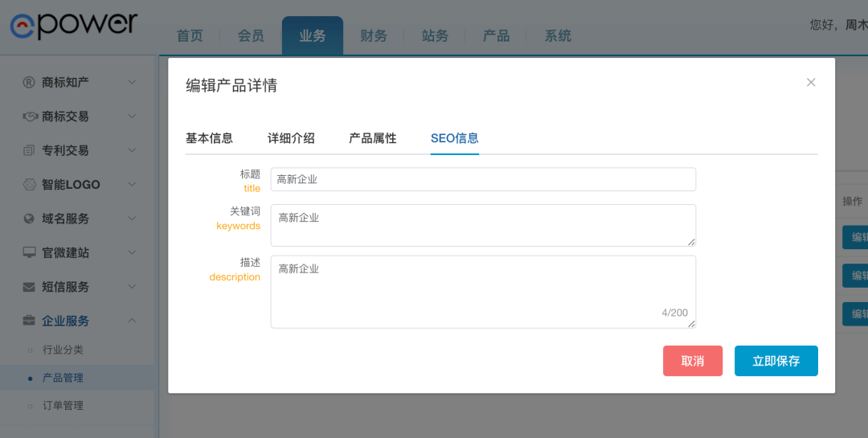Click the 智能LOGO hexagon icon

click(30, 184)
